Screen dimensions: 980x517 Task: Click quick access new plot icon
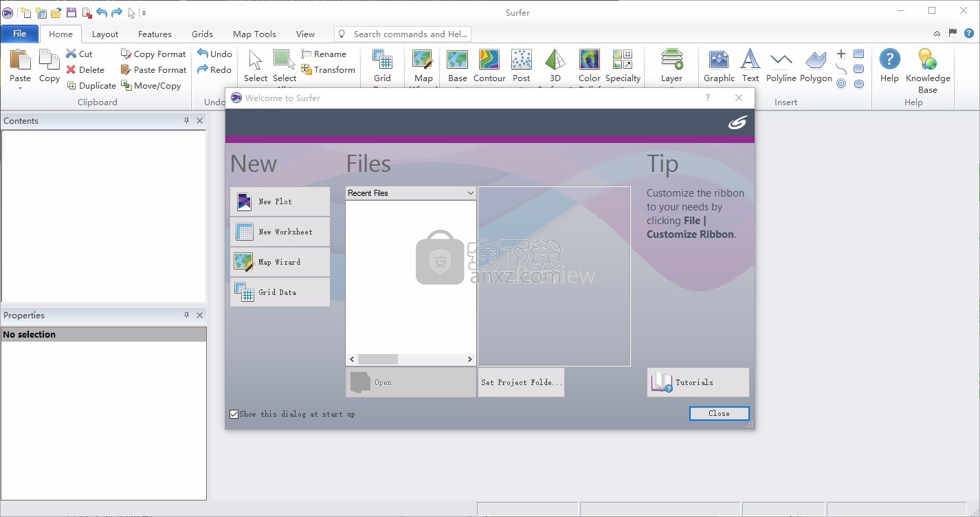tap(25, 12)
